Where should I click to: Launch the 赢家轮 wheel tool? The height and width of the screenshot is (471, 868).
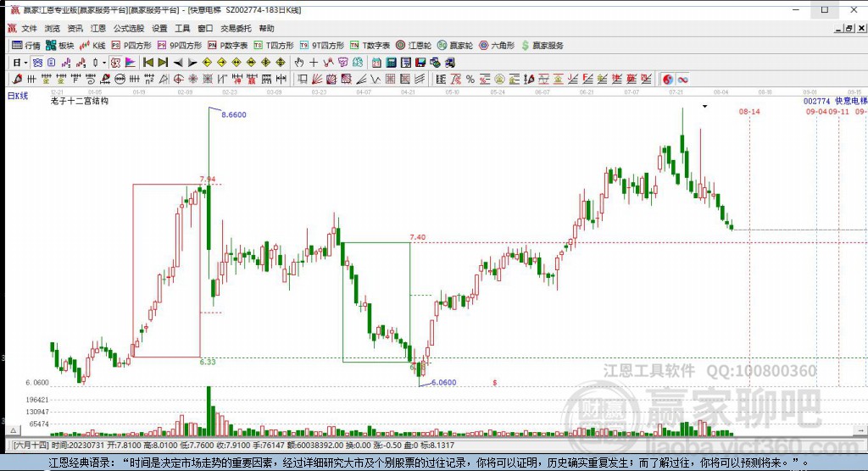click(x=455, y=46)
